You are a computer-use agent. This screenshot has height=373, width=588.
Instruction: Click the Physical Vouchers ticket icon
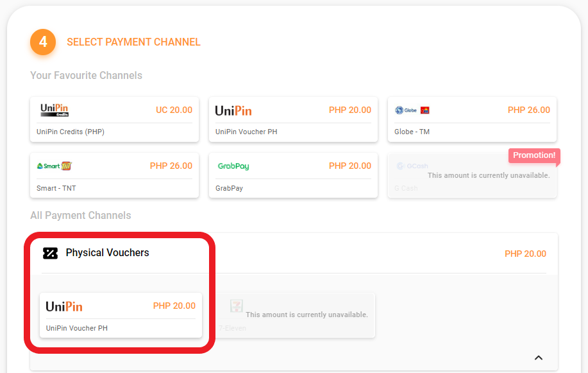point(50,253)
